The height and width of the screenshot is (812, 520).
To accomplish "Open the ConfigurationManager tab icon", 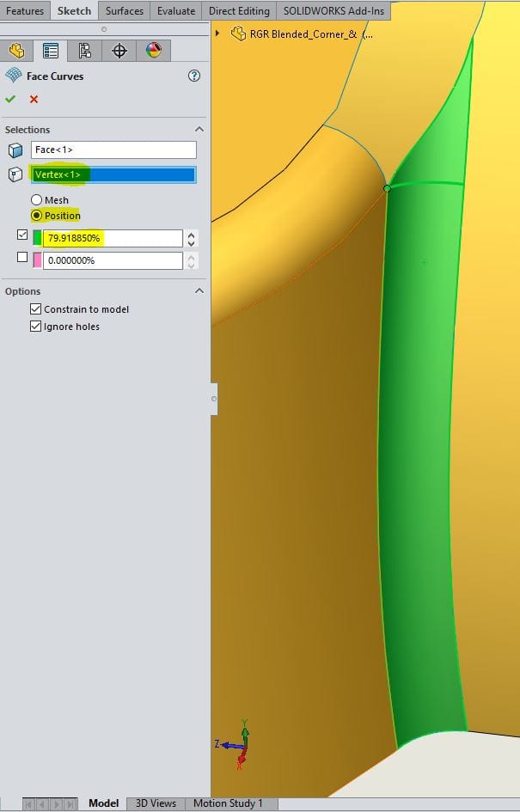I will pyautogui.click(x=85, y=51).
